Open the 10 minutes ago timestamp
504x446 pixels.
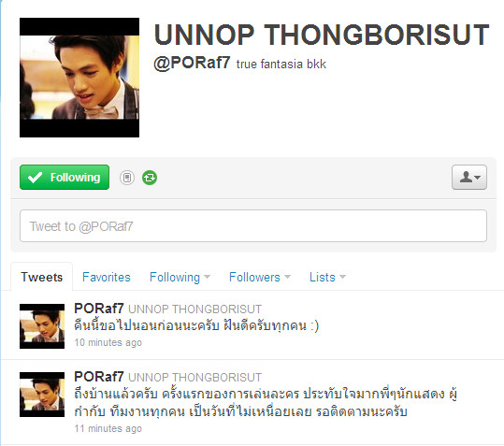tap(108, 342)
